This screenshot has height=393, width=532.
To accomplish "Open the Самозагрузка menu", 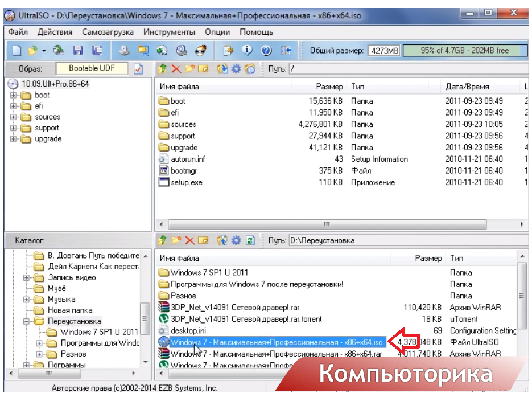I will (108, 32).
